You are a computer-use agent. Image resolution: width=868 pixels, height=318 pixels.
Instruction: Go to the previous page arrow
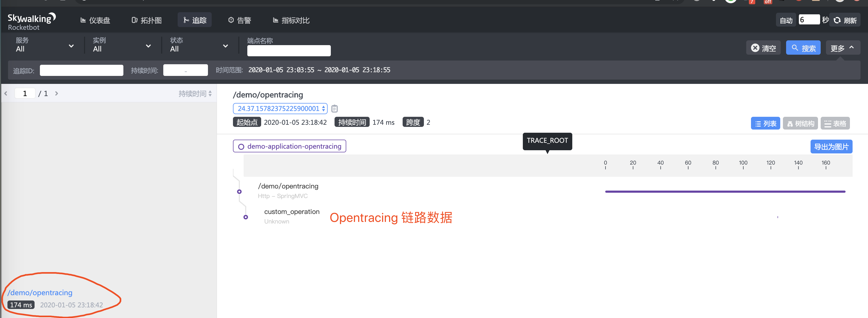point(6,93)
